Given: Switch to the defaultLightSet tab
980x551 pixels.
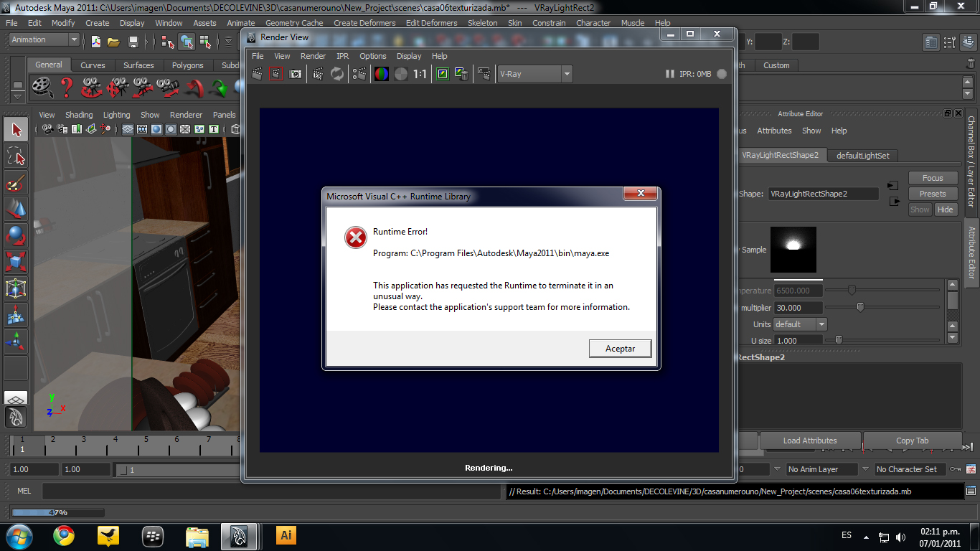Looking at the screenshot, I should click(862, 156).
